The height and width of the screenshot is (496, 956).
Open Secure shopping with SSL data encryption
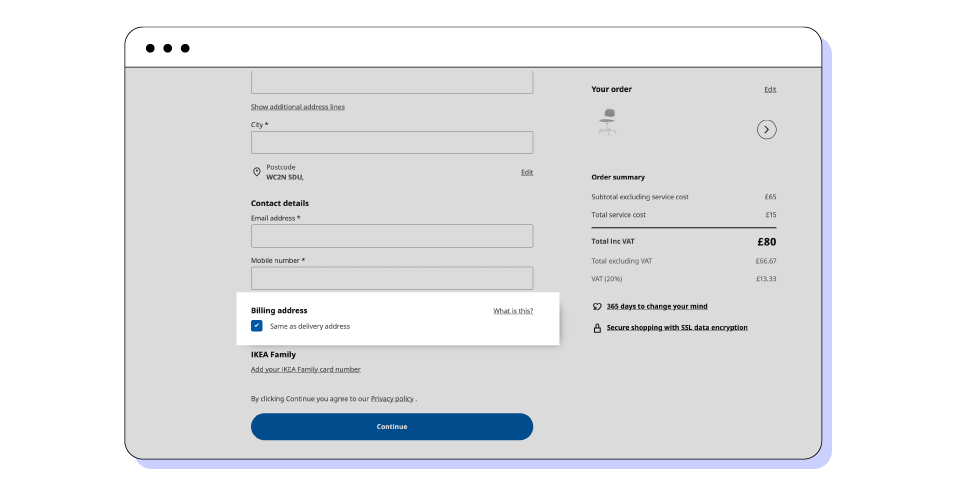(x=676, y=328)
